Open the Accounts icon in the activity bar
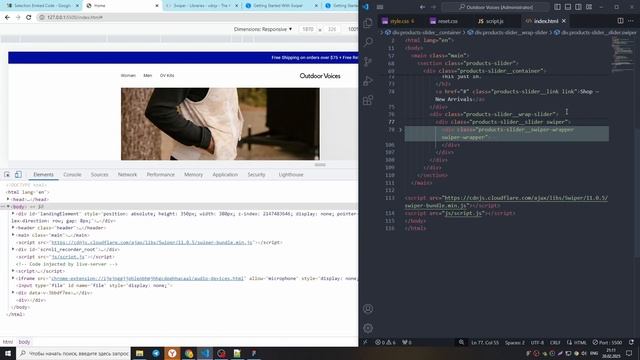Viewport: 640px width, 360px height. (x=368, y=309)
